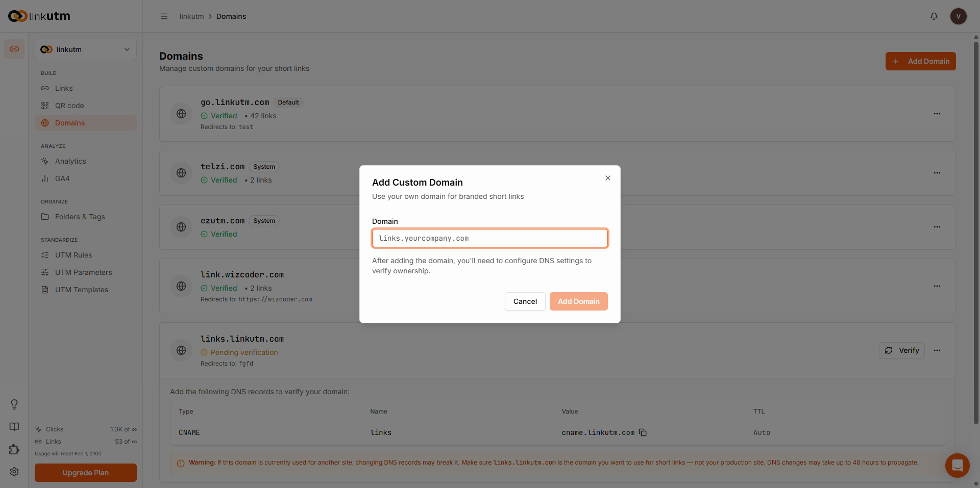Open options menu for ezutm.com
This screenshot has height=488, width=980.
(x=937, y=227)
